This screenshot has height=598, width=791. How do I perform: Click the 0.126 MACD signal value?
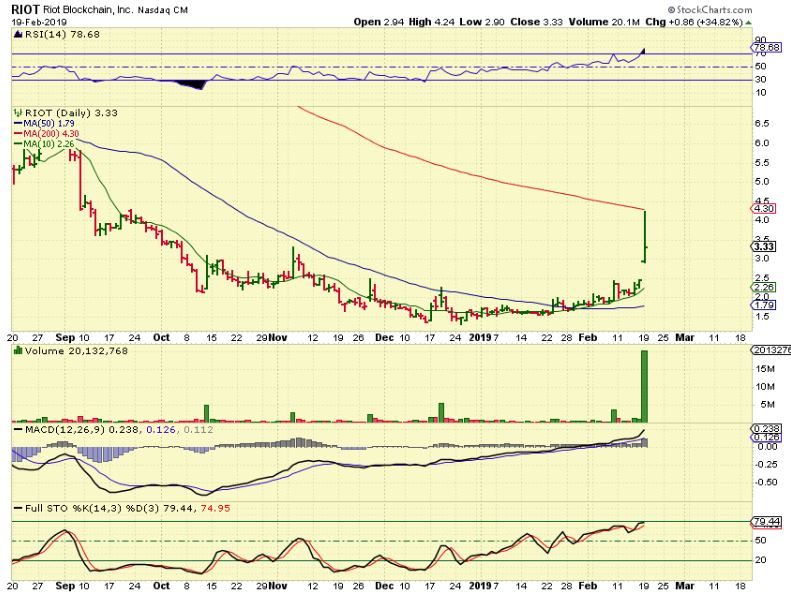pos(161,430)
